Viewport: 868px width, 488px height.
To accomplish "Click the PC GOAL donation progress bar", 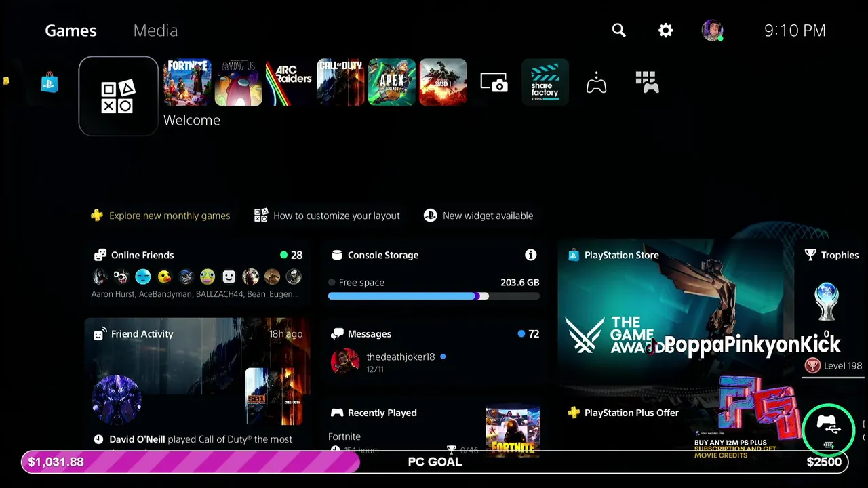I will [x=434, y=462].
